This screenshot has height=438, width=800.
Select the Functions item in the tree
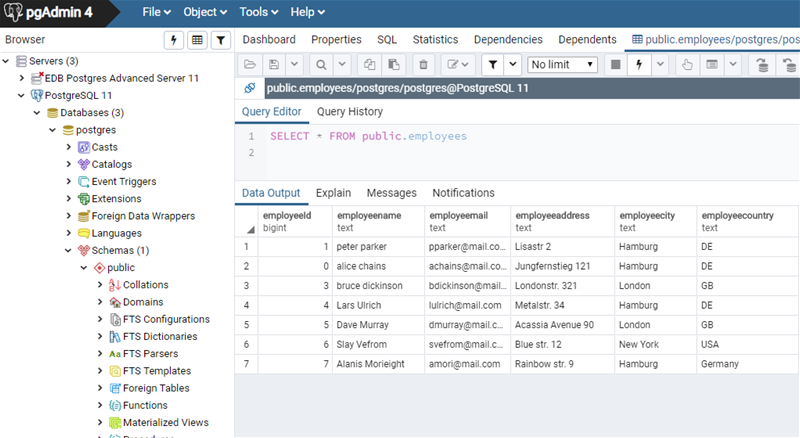144,406
